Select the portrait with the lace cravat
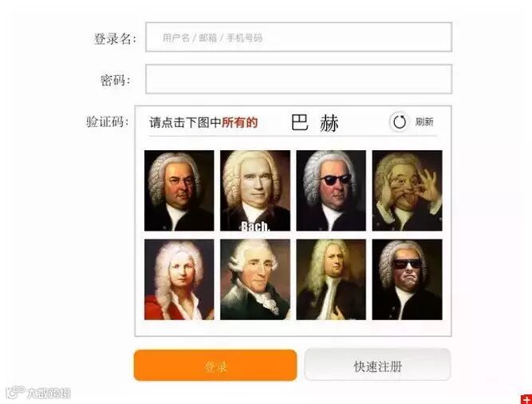 (255, 279)
